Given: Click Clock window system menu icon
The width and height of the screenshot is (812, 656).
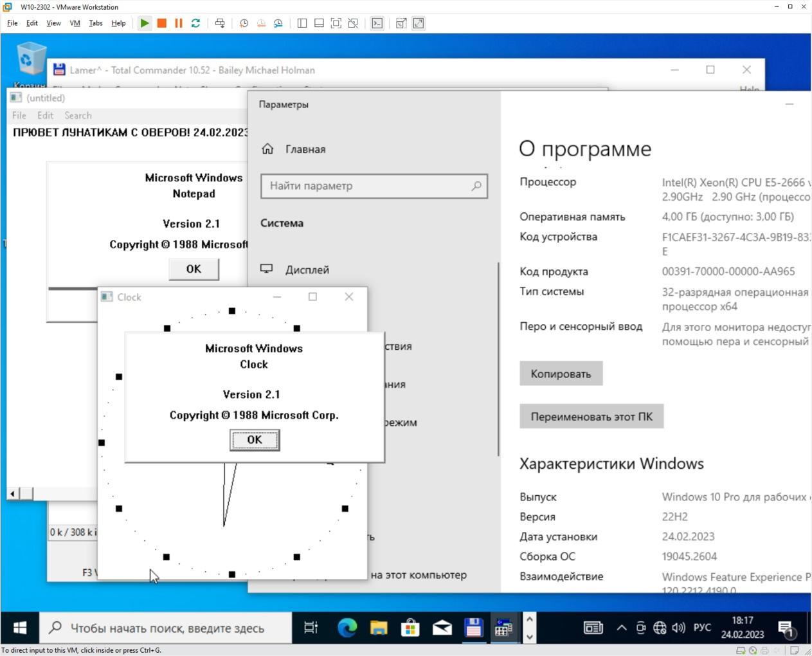Looking at the screenshot, I should click(x=107, y=296).
